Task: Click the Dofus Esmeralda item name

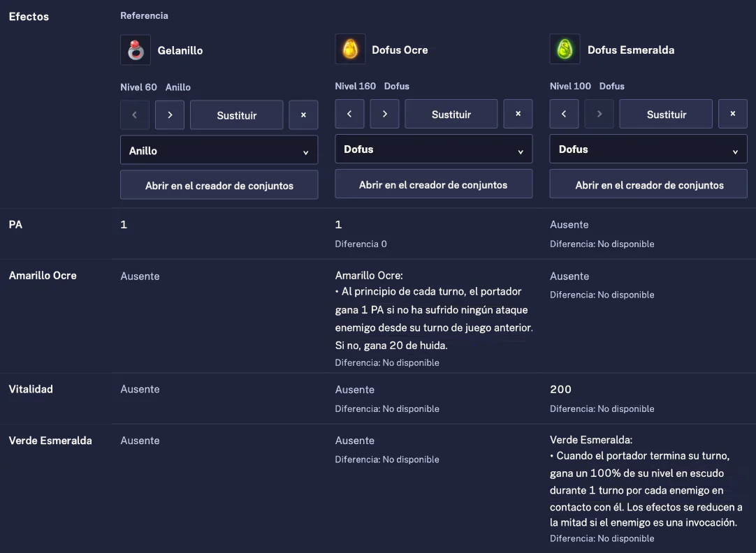Action: pyautogui.click(x=631, y=50)
